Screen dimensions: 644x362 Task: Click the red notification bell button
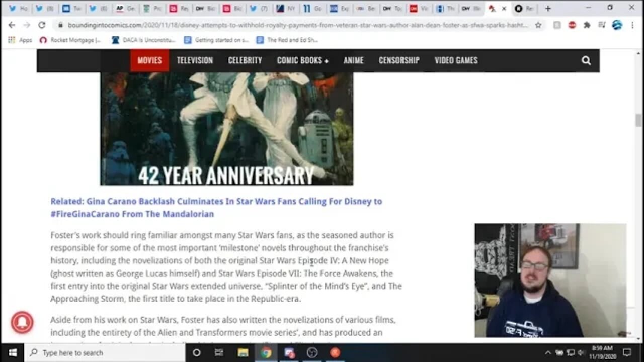pos(21,322)
